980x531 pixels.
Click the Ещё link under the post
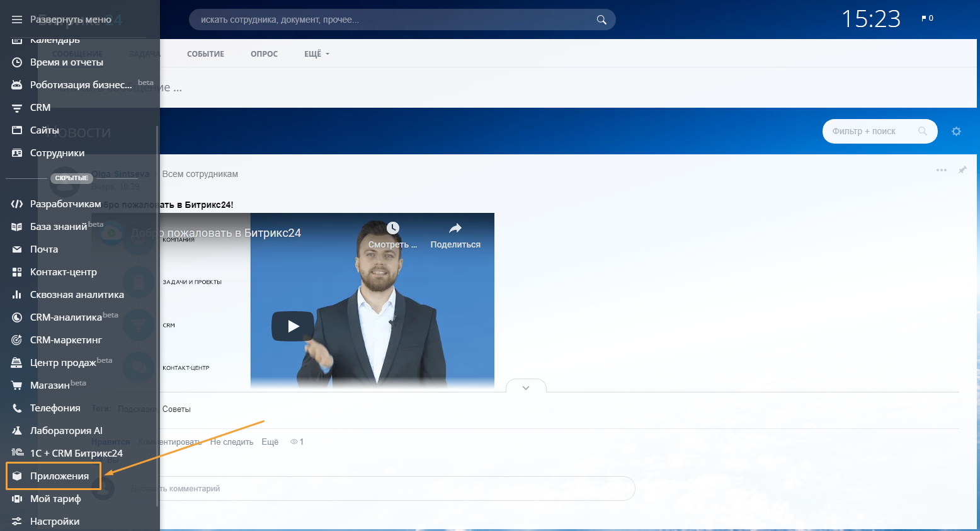coord(270,442)
